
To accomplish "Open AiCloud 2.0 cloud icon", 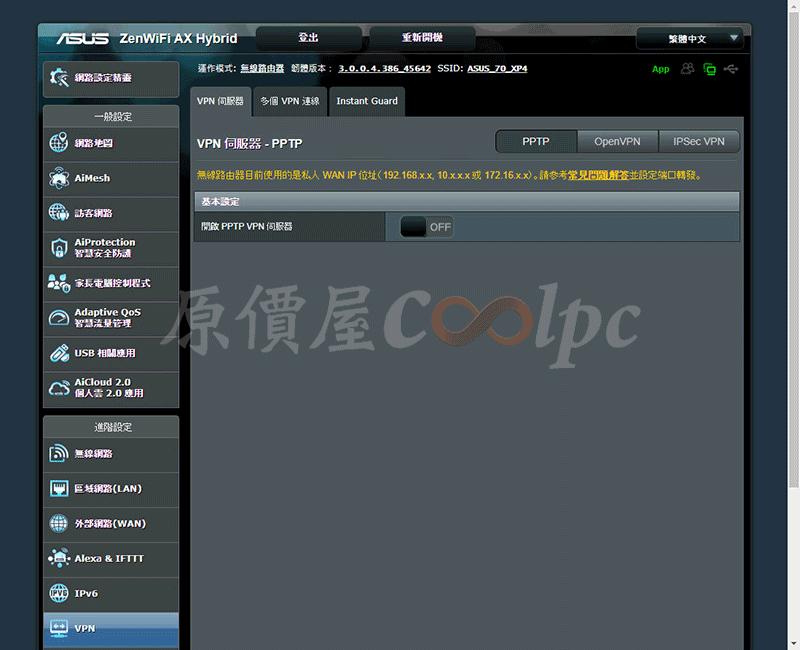I will 59,388.
